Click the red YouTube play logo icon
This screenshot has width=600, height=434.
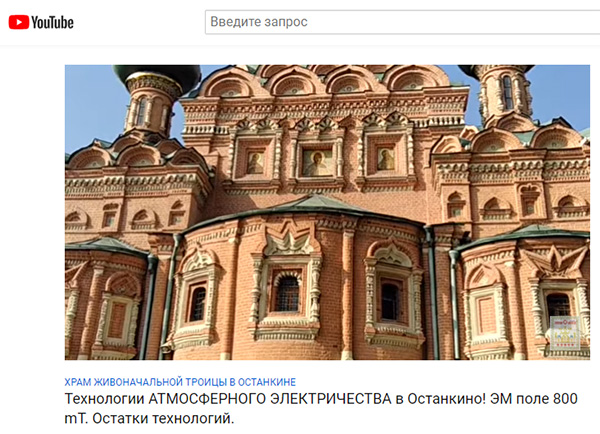19,22
